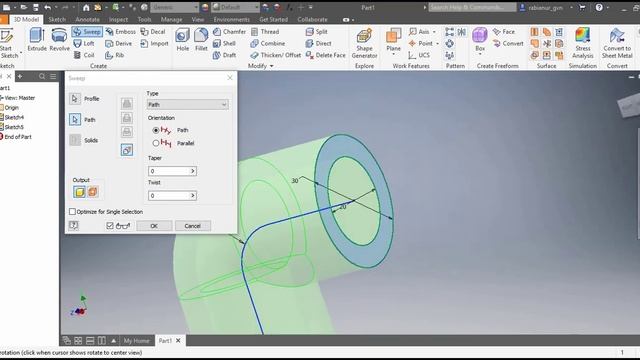Activate Path selector in Sweep dialog
Screen dimensions: 640x360
point(75,119)
